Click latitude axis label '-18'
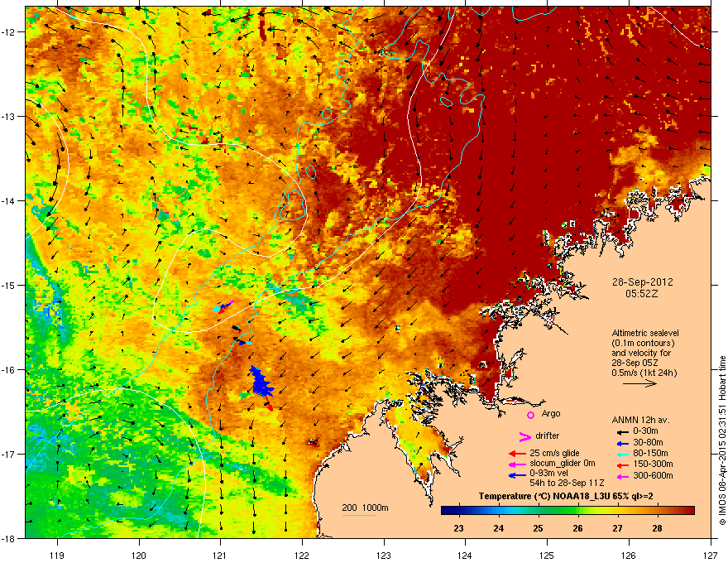The height and width of the screenshot is (563, 728). point(8,538)
